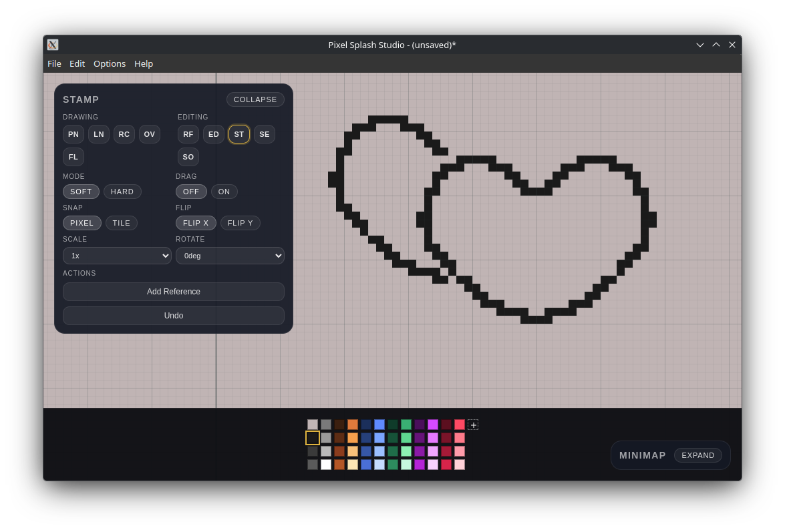Open the File menu

click(54, 63)
